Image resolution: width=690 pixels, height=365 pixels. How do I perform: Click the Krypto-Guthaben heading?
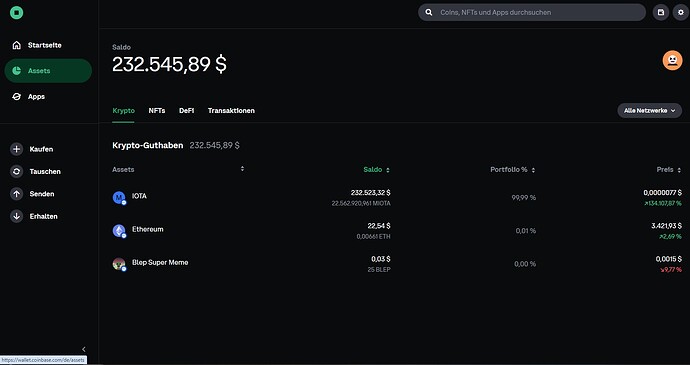(x=147, y=145)
